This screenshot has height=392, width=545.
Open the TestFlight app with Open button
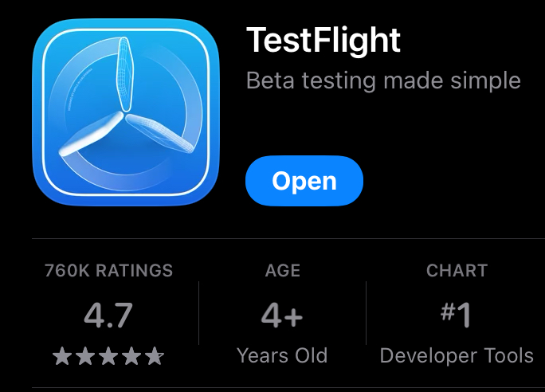point(304,181)
